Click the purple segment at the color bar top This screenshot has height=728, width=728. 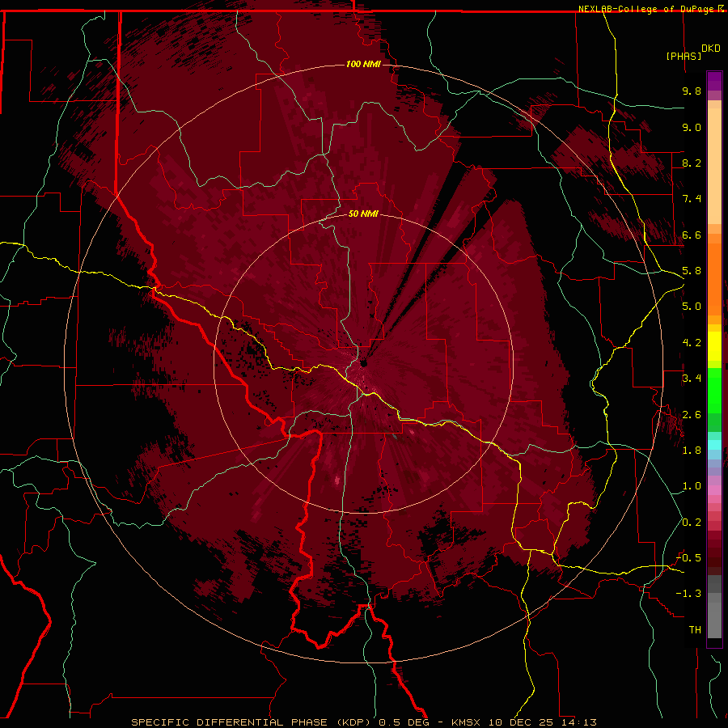click(714, 81)
